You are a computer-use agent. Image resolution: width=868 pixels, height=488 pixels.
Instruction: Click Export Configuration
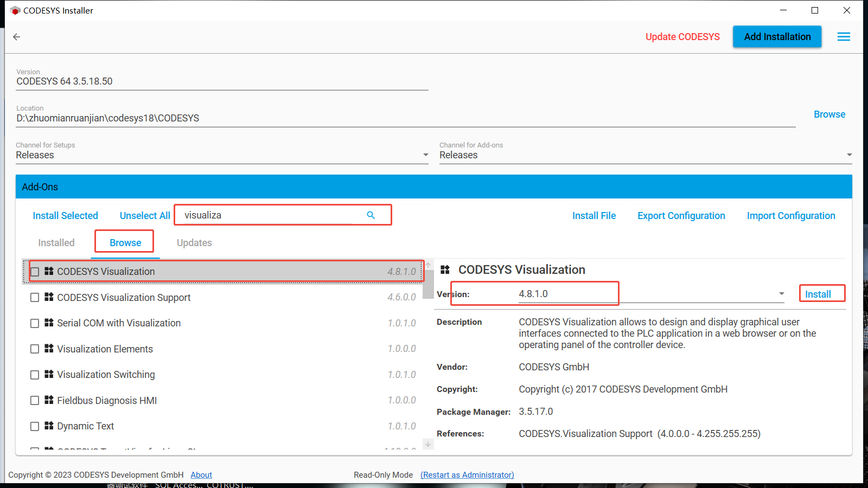pyautogui.click(x=681, y=216)
